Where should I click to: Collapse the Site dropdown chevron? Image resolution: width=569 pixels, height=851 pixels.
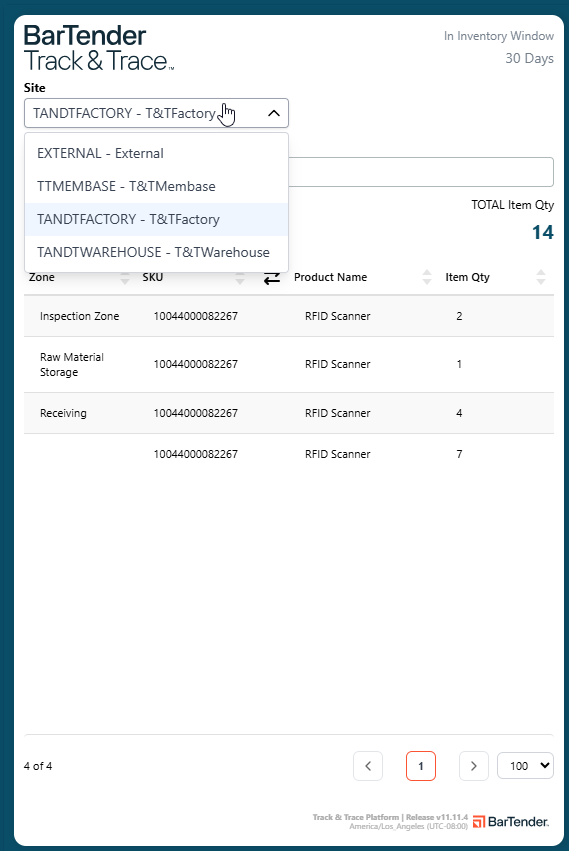pos(274,113)
